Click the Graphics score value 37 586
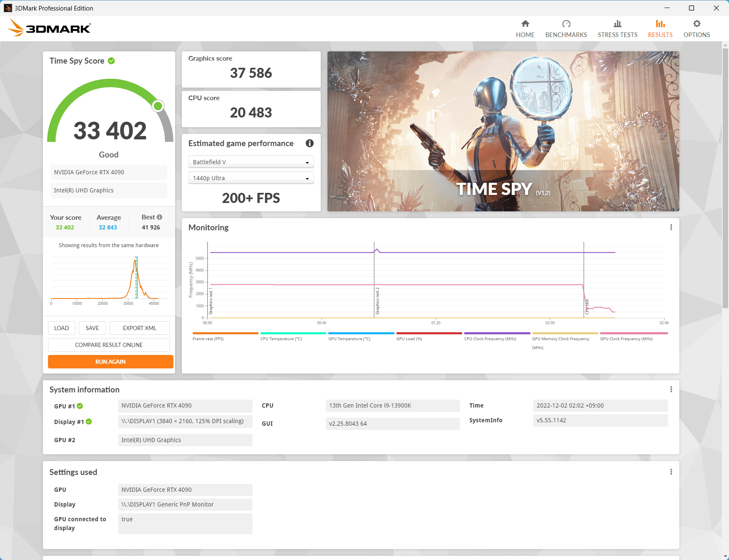This screenshot has width=729, height=560. tap(251, 73)
